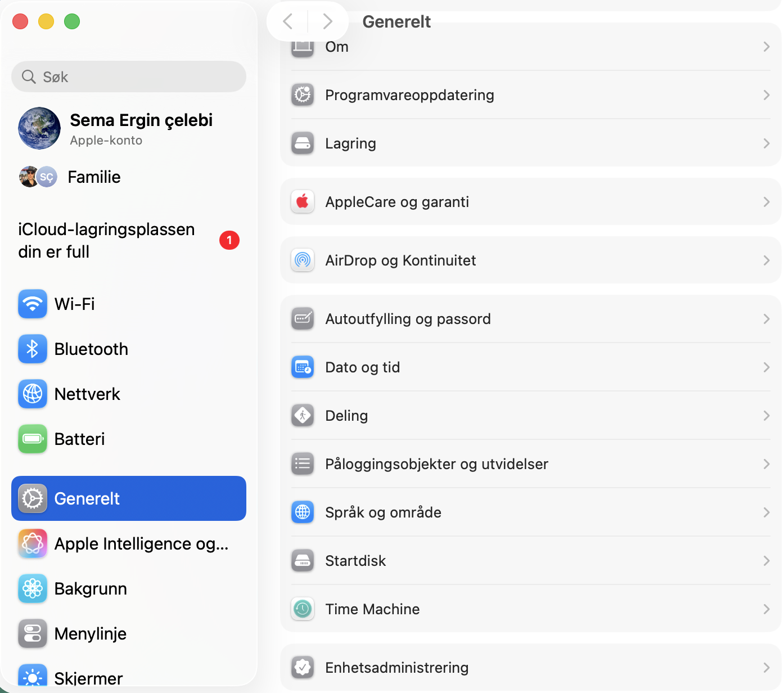Click the AppleCare red apple icon
This screenshot has height=693, width=784.
click(x=303, y=202)
